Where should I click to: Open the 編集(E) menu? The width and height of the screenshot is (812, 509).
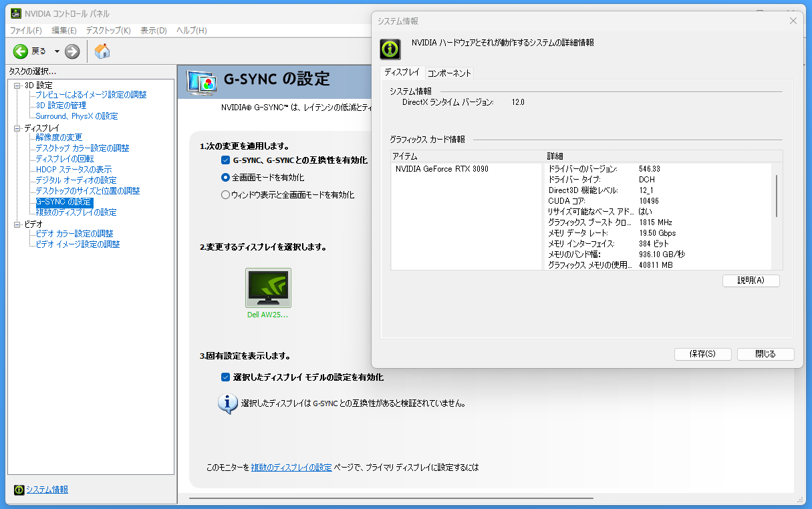pyautogui.click(x=64, y=31)
